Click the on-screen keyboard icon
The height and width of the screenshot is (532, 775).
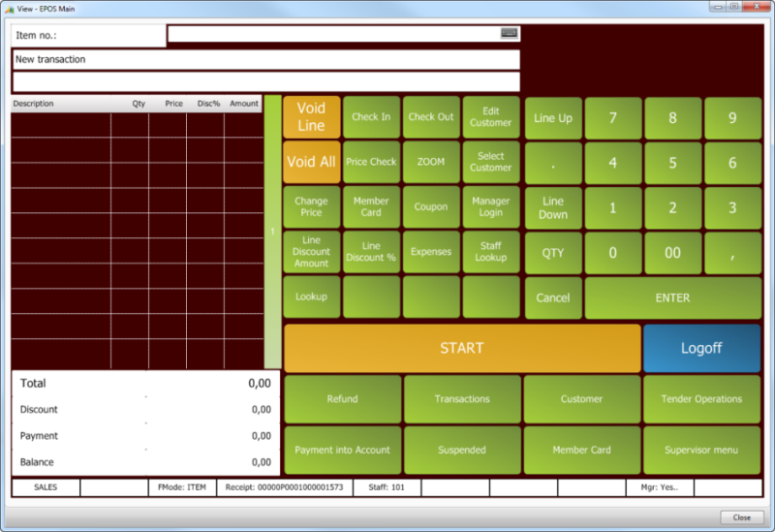[509, 33]
